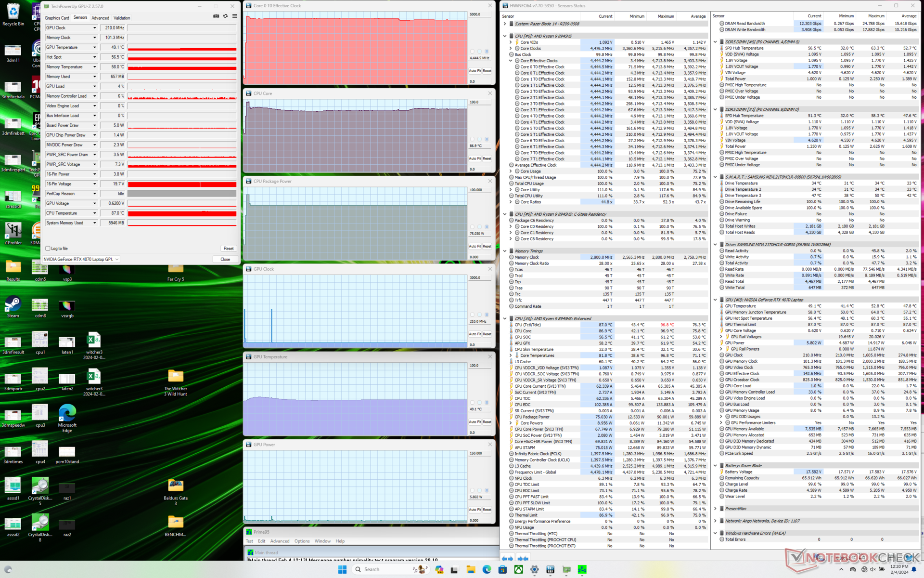This screenshot has height=578, width=924.
Task: Click GPU-Z screenshot camera icon
Action: click(216, 16)
